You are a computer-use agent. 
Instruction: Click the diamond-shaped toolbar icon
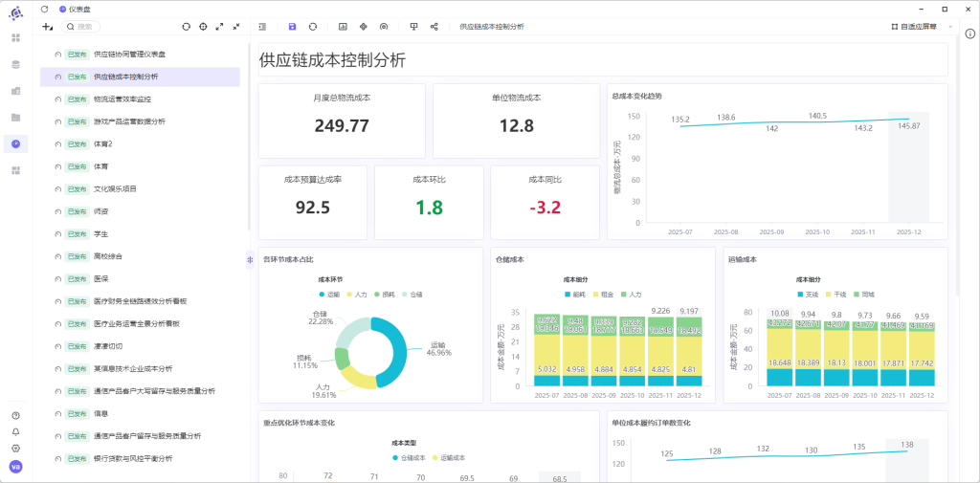point(363,27)
